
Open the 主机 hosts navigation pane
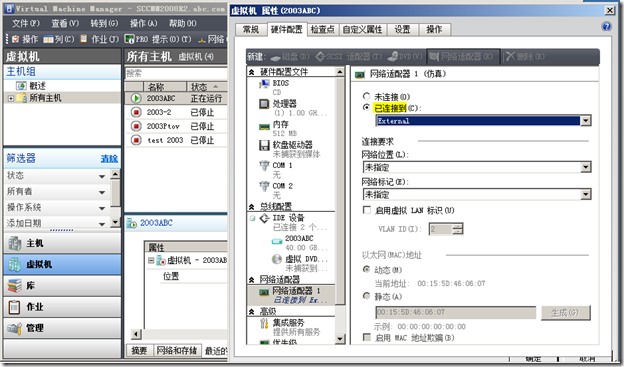pyautogui.click(x=62, y=243)
